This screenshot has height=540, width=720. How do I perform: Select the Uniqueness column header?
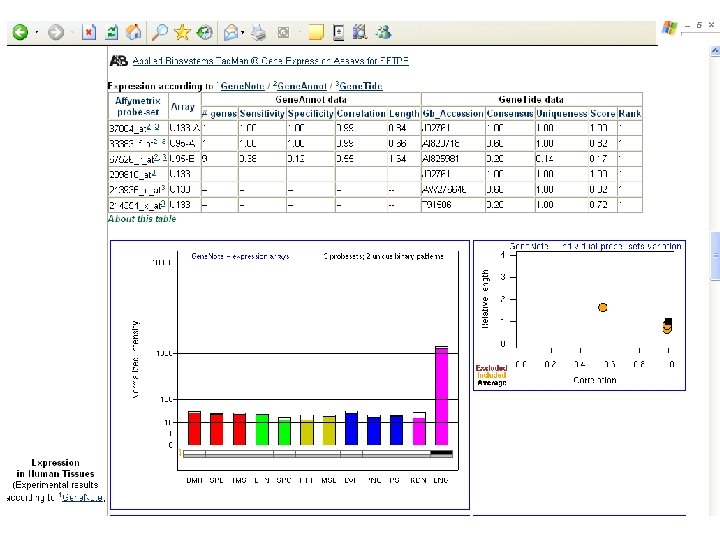tap(562, 113)
